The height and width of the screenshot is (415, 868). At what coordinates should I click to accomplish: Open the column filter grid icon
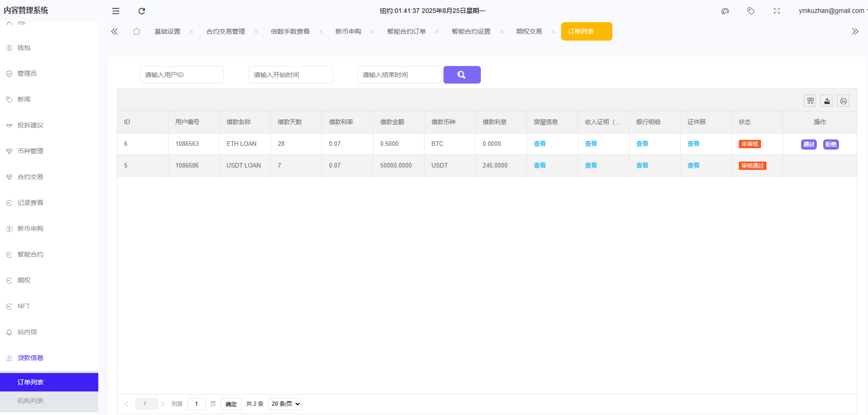click(x=810, y=101)
